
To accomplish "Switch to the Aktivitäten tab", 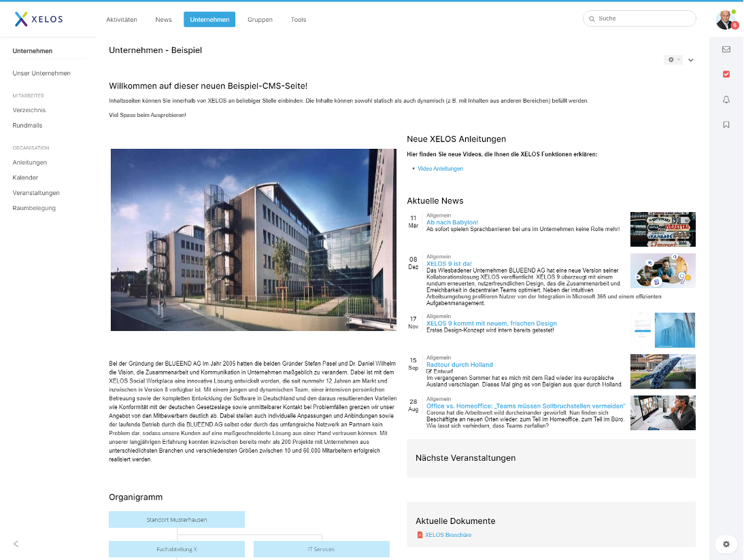I will tap(122, 20).
